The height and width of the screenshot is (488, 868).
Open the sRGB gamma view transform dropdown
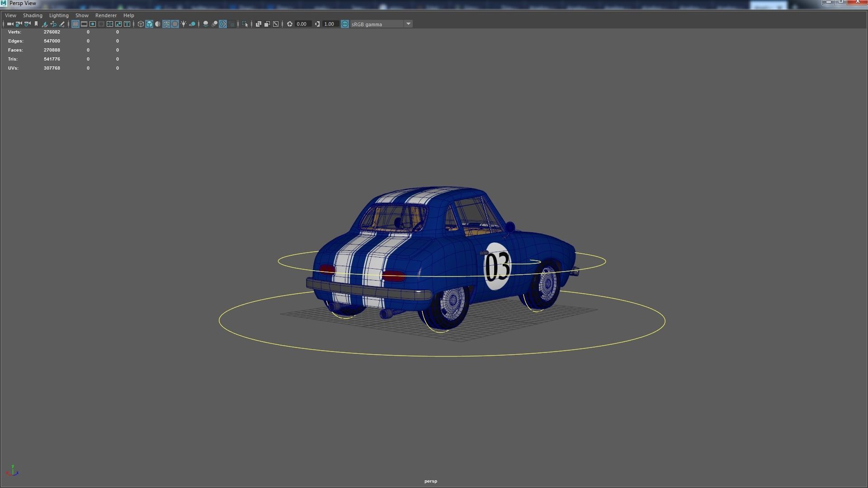(x=381, y=24)
